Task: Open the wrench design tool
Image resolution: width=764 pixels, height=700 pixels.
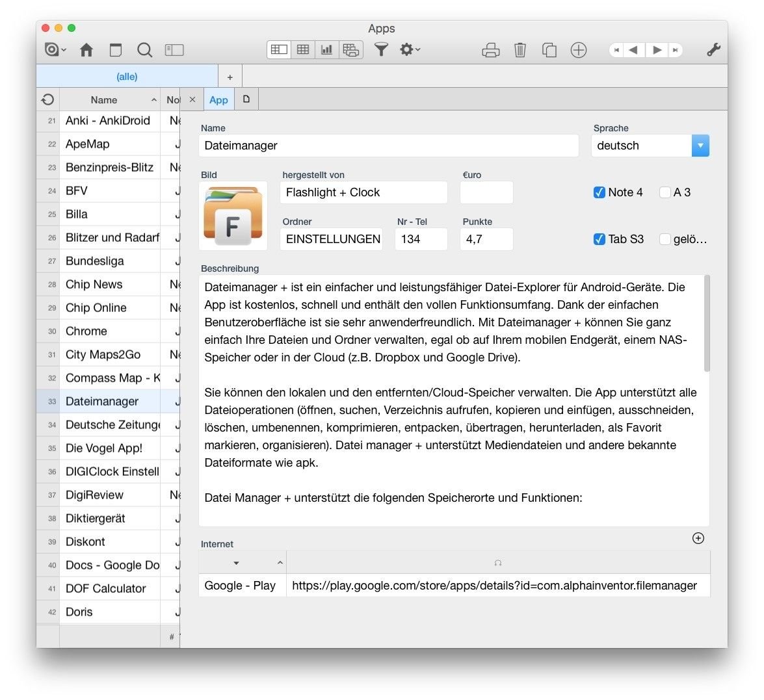Action: (713, 49)
